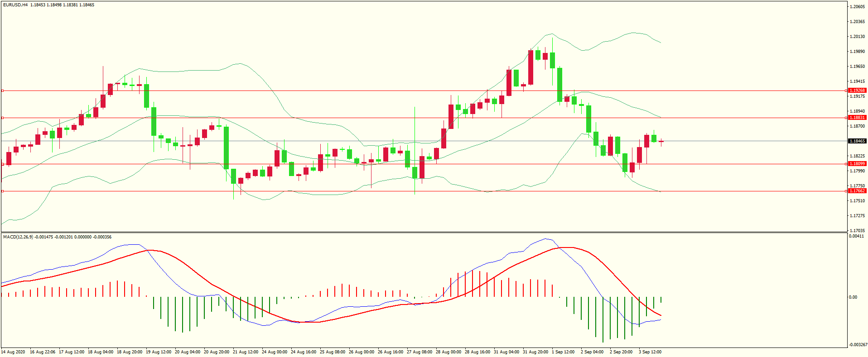Click the 19 Aug 12:00 time label
Screen dimensions: 868x357
[x=159, y=352]
